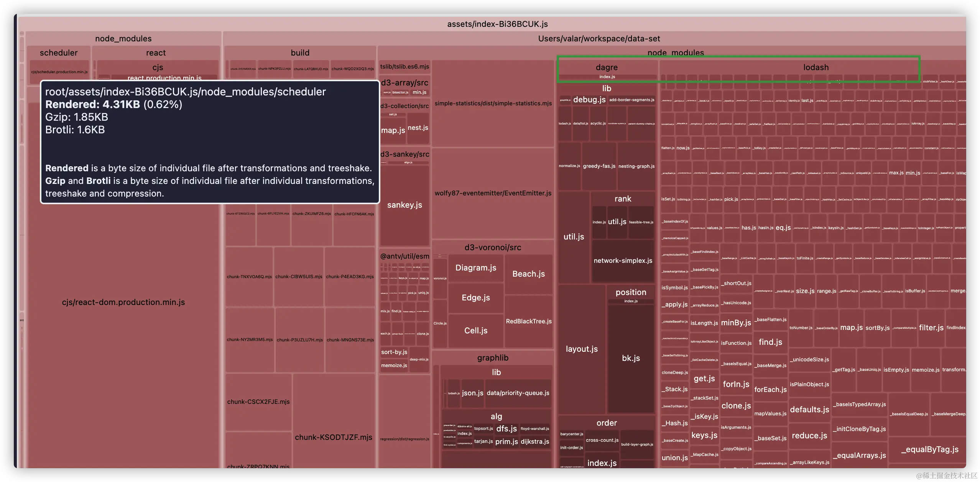This screenshot has width=980, height=482.
Task: Click the Cell.js block in d3-voronoi
Action: [x=475, y=331]
